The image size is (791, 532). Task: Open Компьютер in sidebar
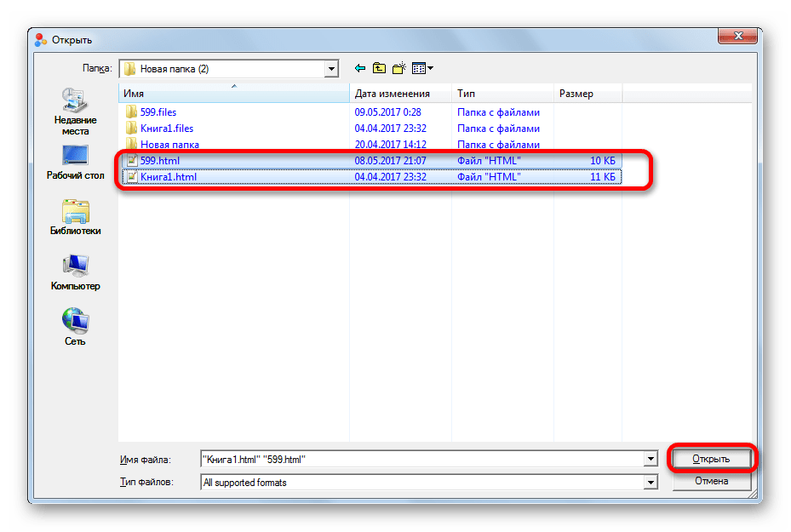pyautogui.click(x=75, y=272)
